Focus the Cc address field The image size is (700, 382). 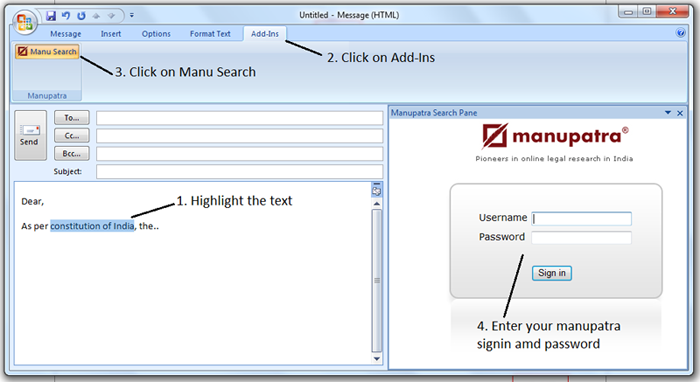(239, 136)
